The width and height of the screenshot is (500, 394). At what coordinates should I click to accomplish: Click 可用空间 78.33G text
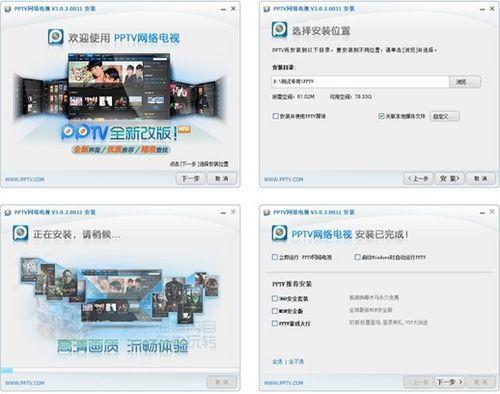click(x=351, y=97)
